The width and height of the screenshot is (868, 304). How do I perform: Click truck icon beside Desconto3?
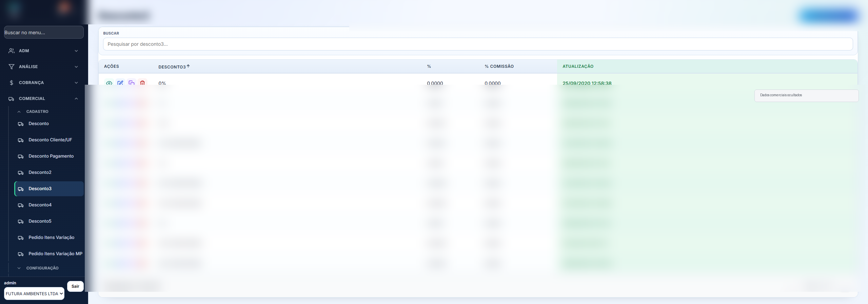[21, 189]
